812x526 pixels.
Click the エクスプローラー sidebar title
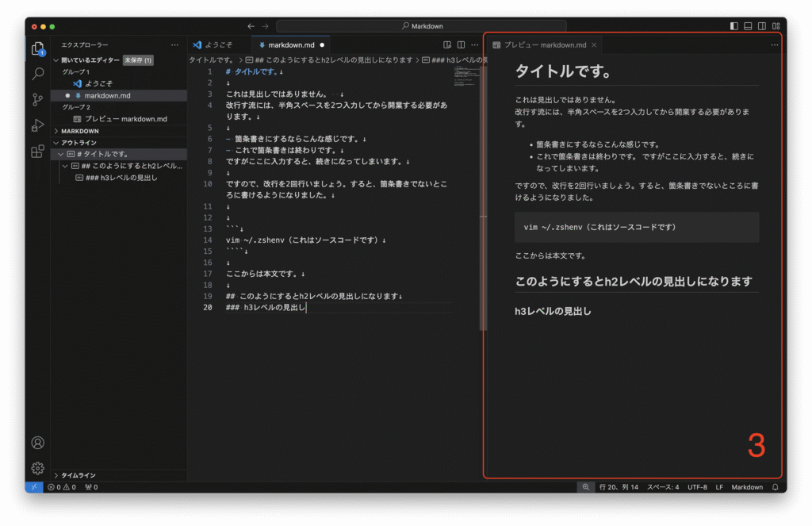tap(84, 45)
